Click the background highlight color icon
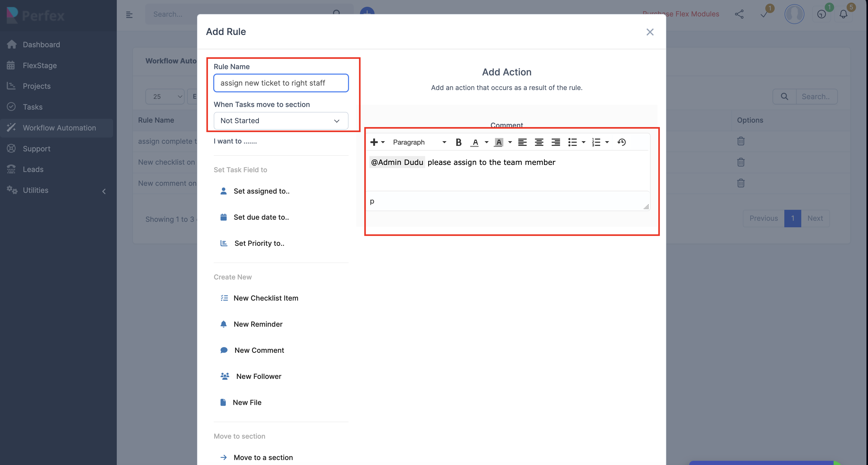This screenshot has height=465, width=868. (498, 142)
